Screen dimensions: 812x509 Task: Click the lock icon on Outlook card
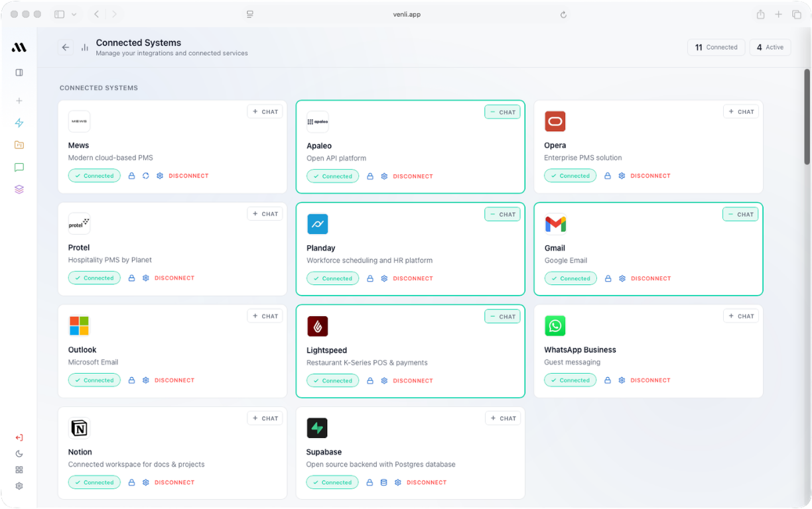(x=131, y=380)
